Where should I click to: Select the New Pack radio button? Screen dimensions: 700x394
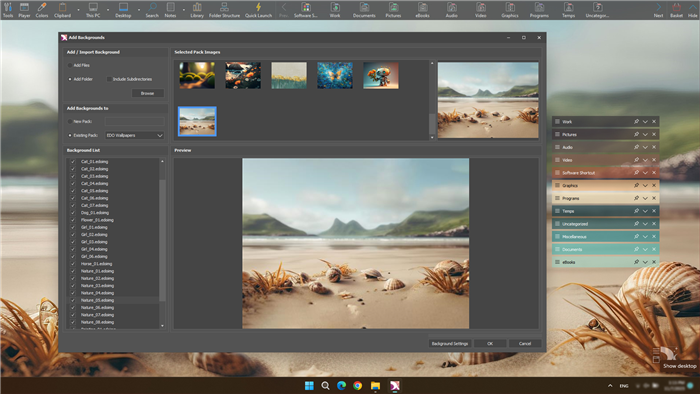pyautogui.click(x=70, y=121)
